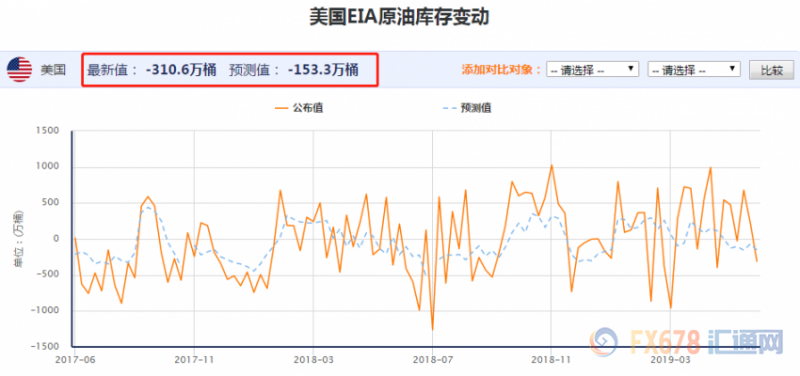This screenshot has height=376, width=800.
Task: Click the 美国 country label
Action: click(x=53, y=70)
